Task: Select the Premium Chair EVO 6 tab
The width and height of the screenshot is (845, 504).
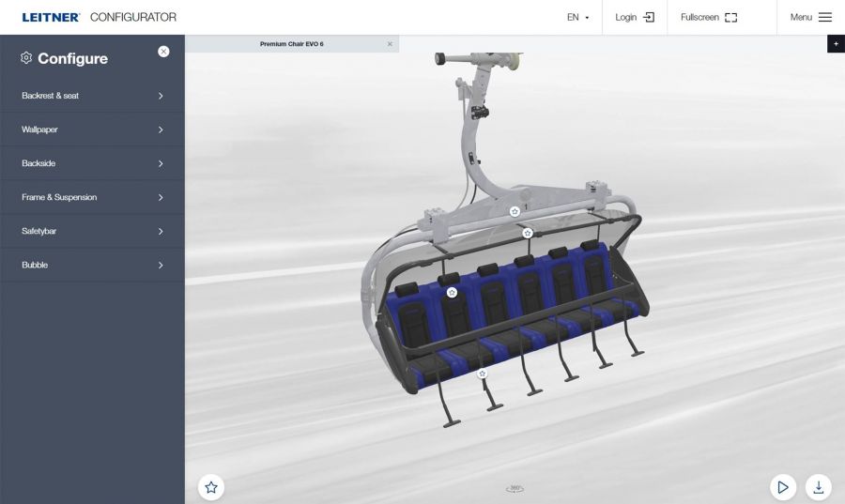Action: pos(292,44)
